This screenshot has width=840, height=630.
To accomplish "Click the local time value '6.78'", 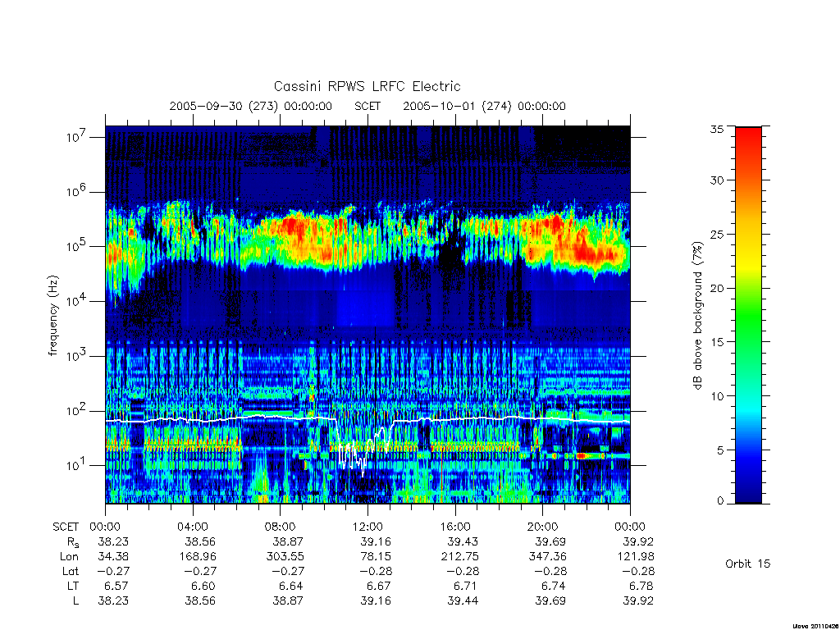I will pos(641,586).
